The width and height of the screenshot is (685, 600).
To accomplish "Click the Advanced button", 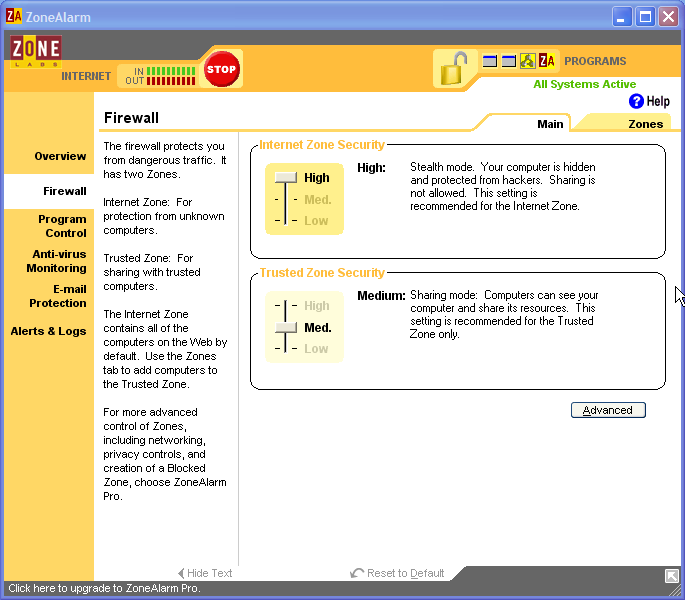I will click(x=608, y=410).
